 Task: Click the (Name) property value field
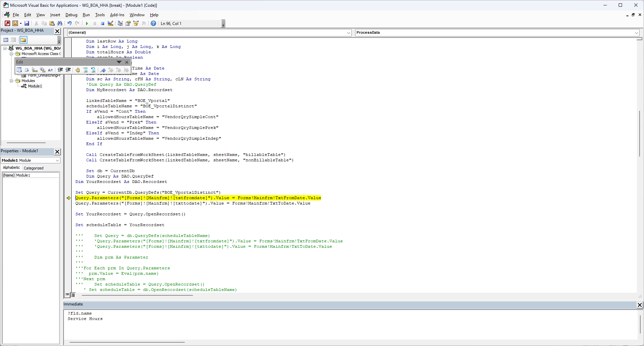pos(37,175)
